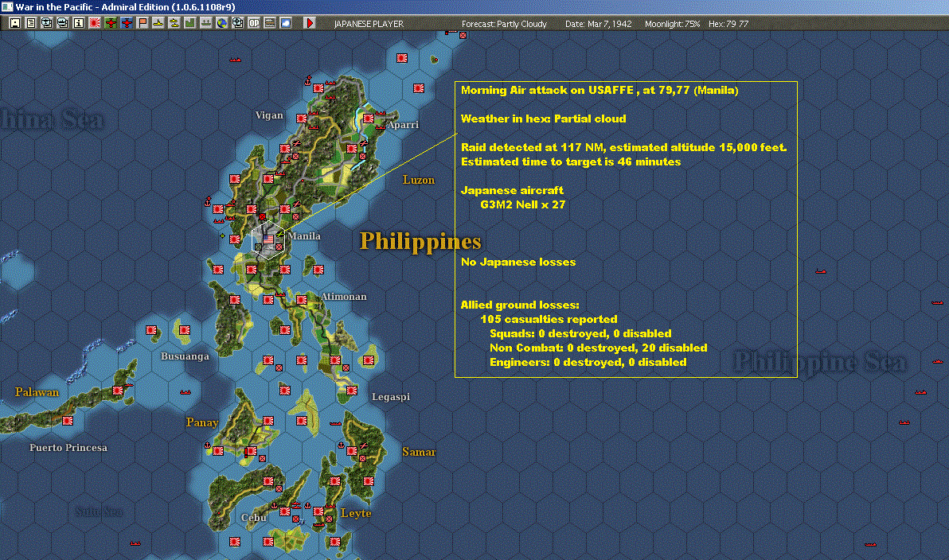Screen dimensions: 949x560
Task: Click the 'G3M2 Nell x 27' report line
Action: (523, 204)
